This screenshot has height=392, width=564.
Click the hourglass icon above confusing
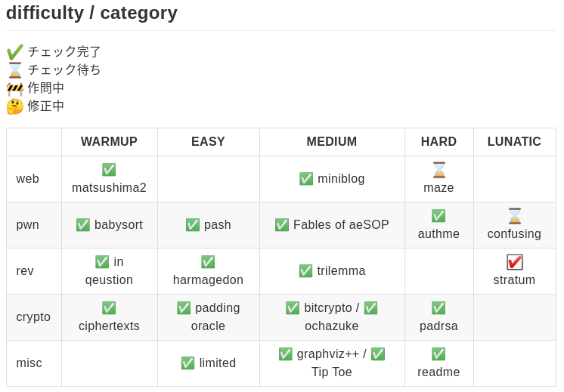click(514, 216)
